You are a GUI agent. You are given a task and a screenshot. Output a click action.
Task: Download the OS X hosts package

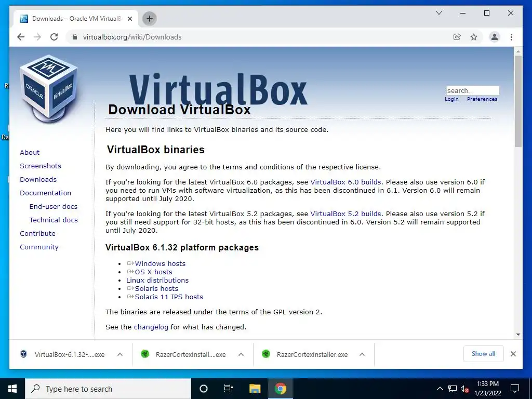tap(153, 272)
